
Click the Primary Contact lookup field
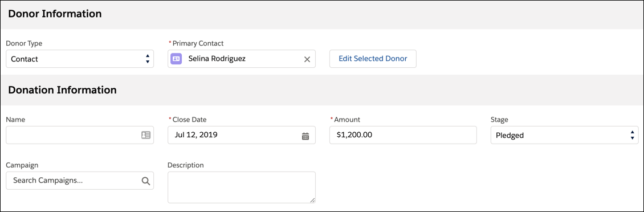point(242,59)
